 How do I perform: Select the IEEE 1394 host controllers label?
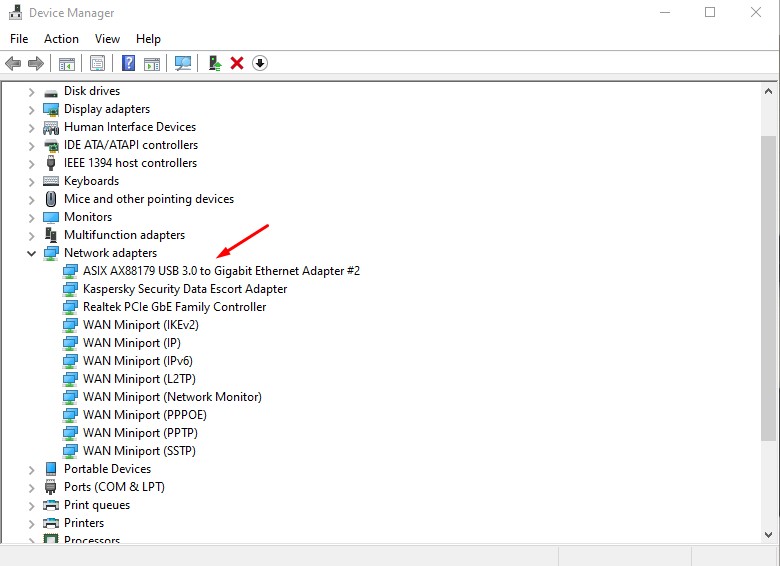tap(130, 163)
